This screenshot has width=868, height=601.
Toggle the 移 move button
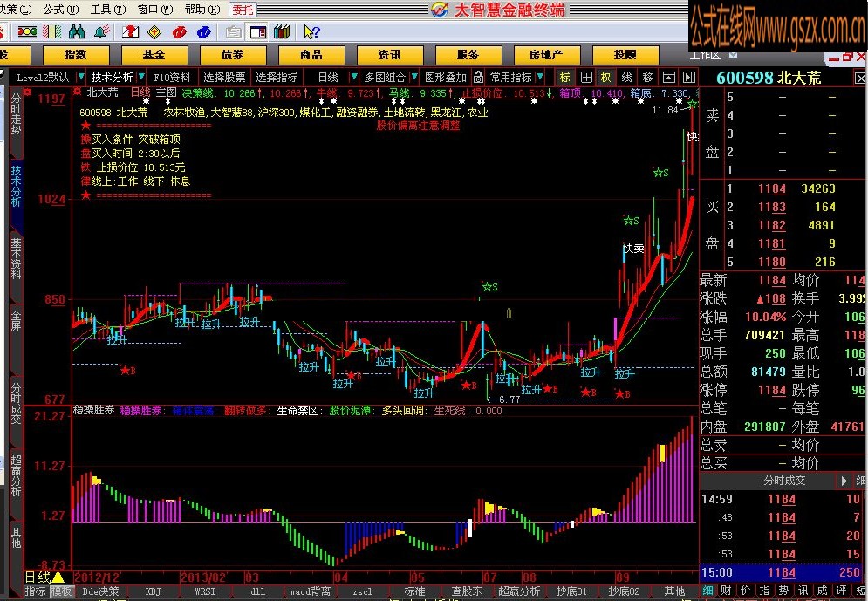(x=647, y=77)
